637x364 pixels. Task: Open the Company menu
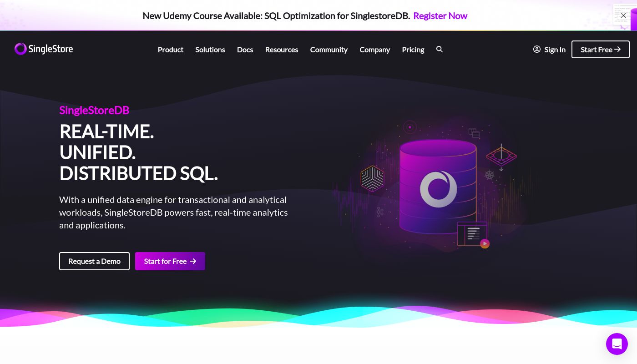pos(375,50)
